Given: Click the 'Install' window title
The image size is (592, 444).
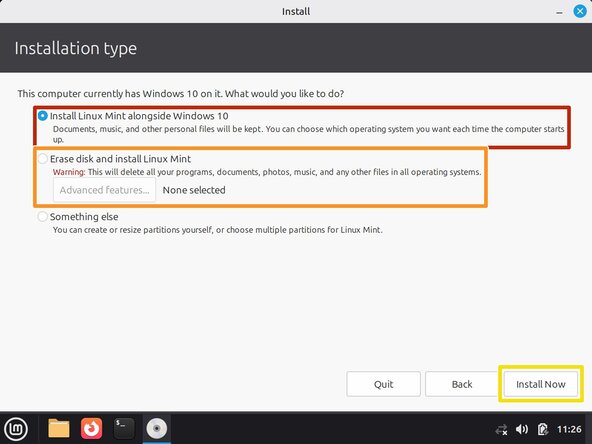Looking at the screenshot, I should (296, 11).
